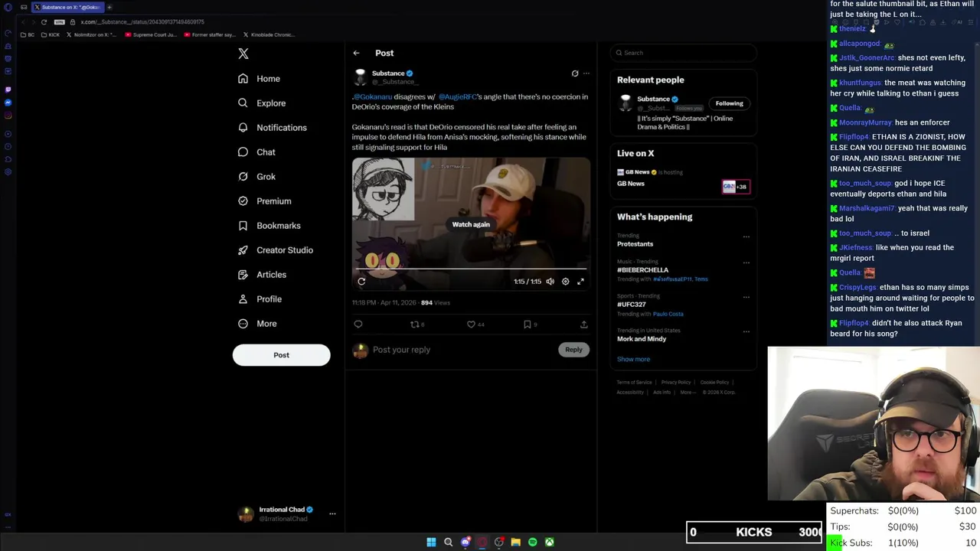Open the Cookie Policy footer link
The width and height of the screenshot is (980, 551).
(714, 383)
